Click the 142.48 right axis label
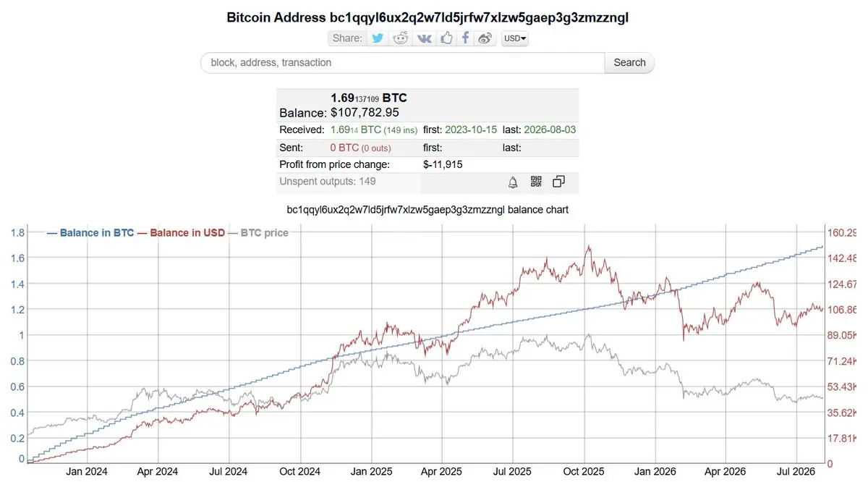The width and height of the screenshot is (868, 482). (843, 258)
